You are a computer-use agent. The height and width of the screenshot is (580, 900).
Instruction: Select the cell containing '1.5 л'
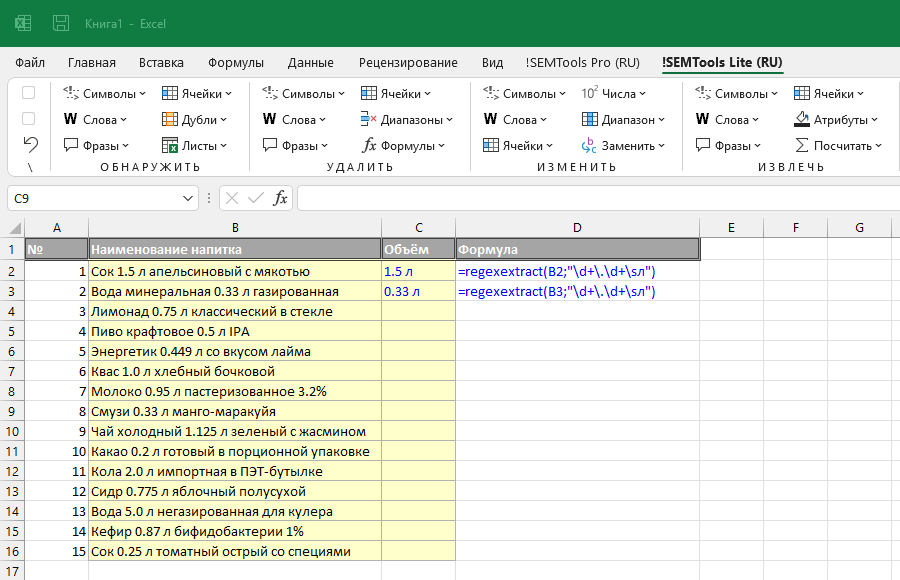418,272
